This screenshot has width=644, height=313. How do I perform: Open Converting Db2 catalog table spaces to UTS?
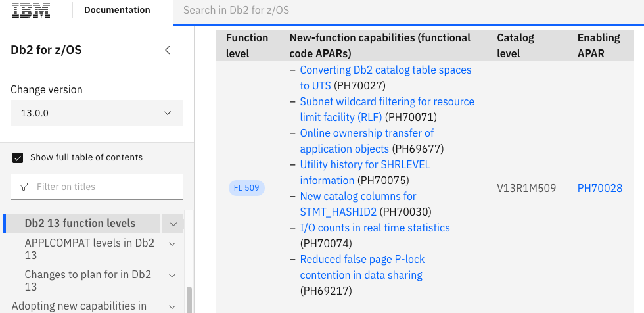pyautogui.click(x=386, y=78)
